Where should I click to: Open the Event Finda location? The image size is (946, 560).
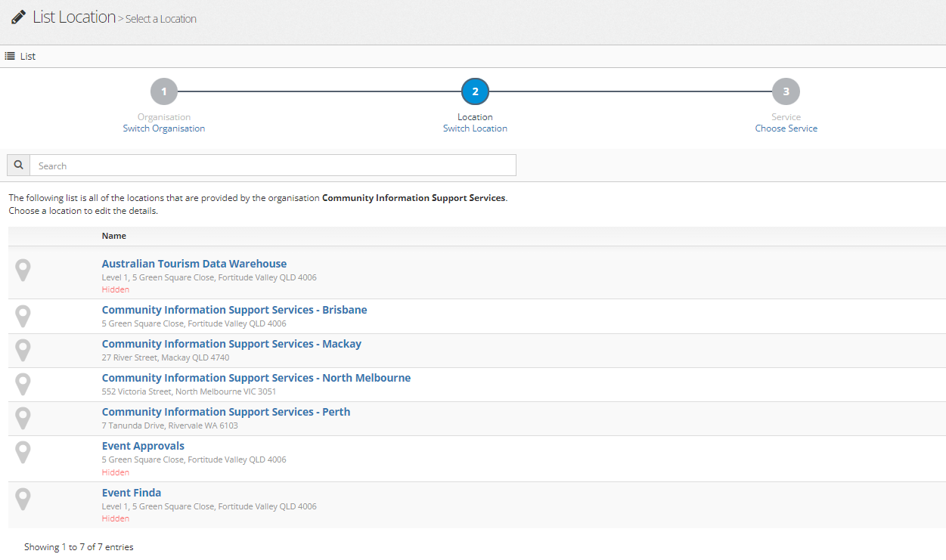[x=132, y=493]
